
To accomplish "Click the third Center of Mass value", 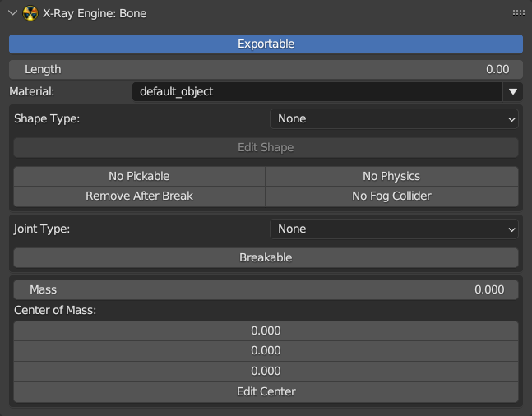I will tap(266, 371).
